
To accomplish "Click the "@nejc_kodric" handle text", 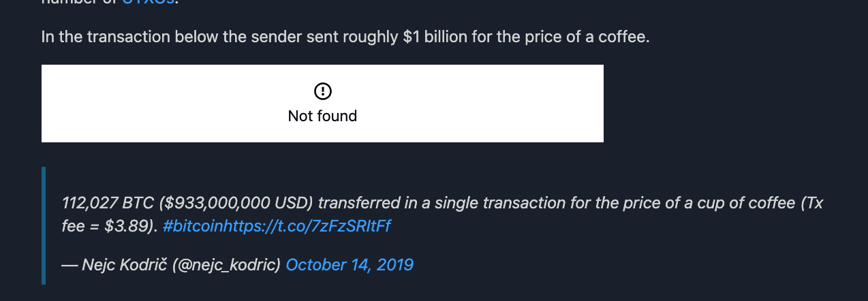I will pos(228,264).
